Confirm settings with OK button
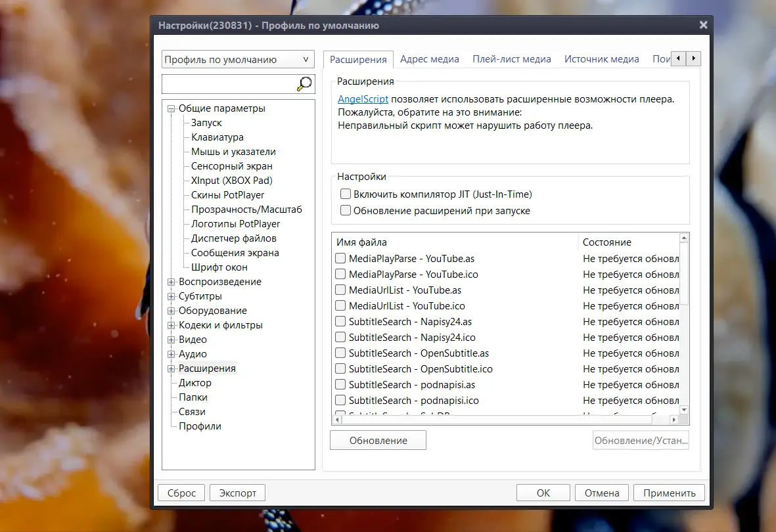Screen dimensions: 776x532 [543, 493]
